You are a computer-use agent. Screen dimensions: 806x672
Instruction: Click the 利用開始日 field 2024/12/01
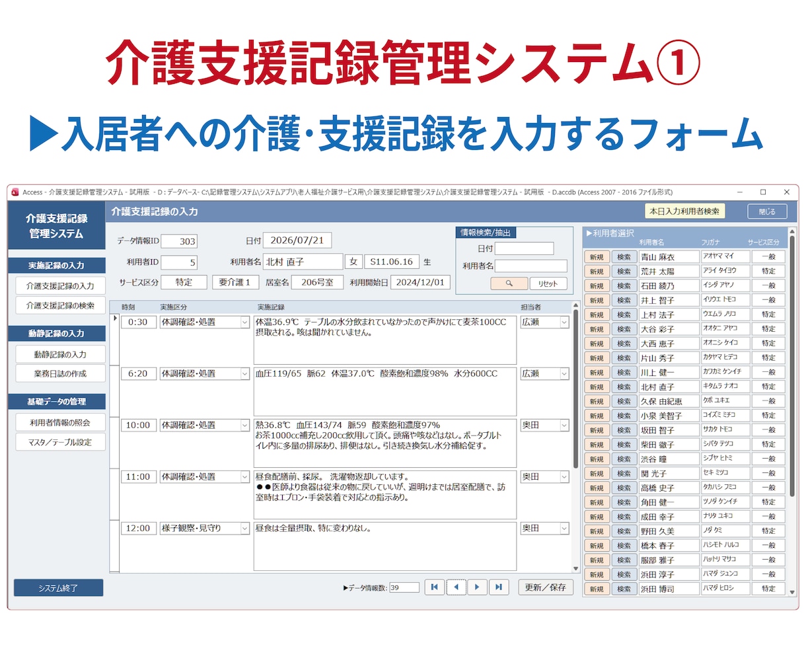420,282
